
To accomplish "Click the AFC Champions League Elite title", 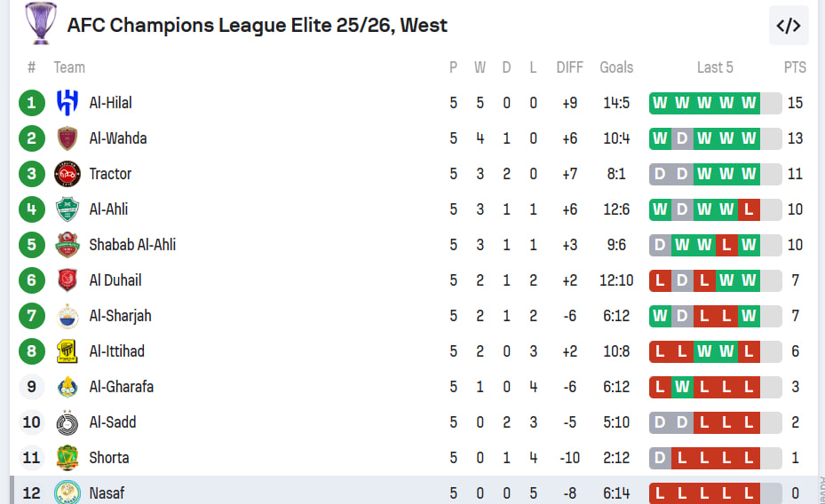I will pyautogui.click(x=258, y=25).
